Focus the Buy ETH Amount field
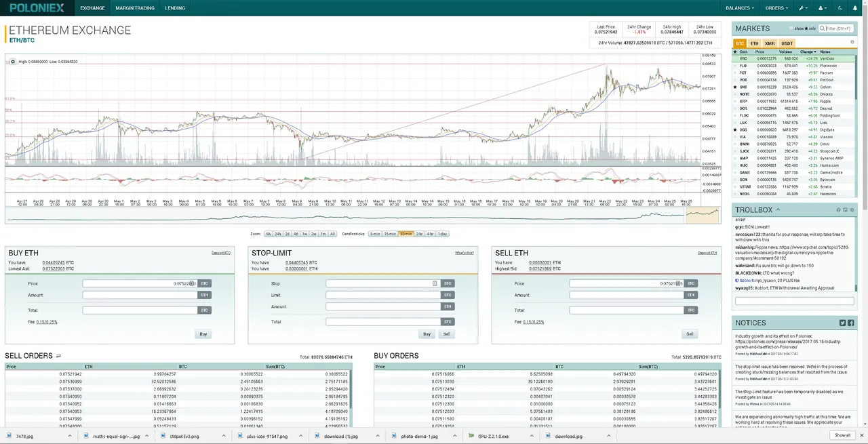The image size is (868, 444). coord(140,295)
